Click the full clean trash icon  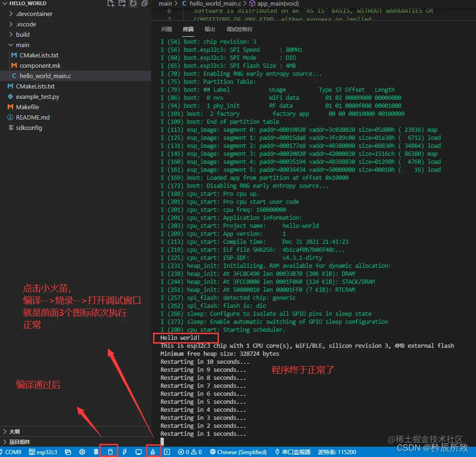pyautogui.click(x=96, y=452)
